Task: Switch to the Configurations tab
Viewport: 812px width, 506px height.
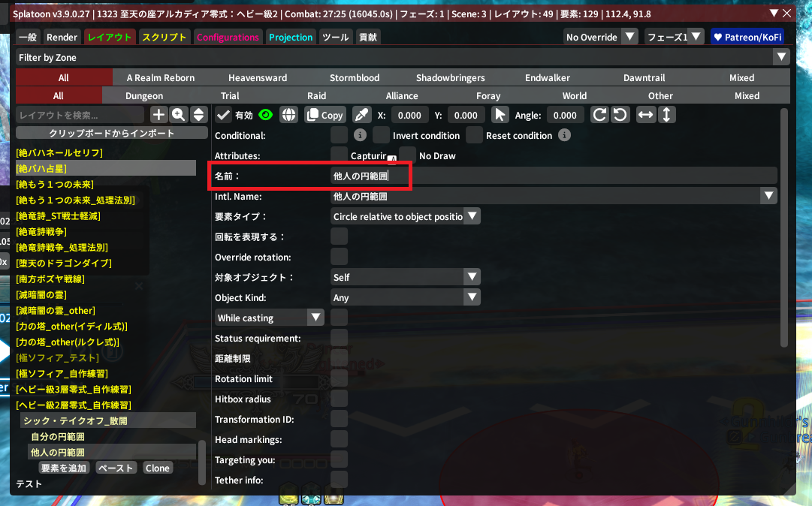Action: pyautogui.click(x=228, y=37)
